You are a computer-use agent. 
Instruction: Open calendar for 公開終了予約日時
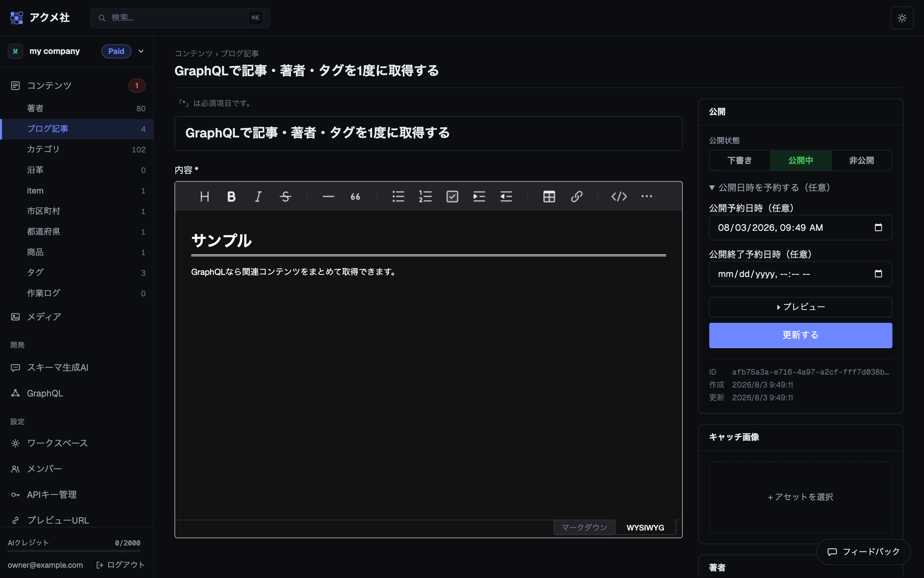coord(878,274)
